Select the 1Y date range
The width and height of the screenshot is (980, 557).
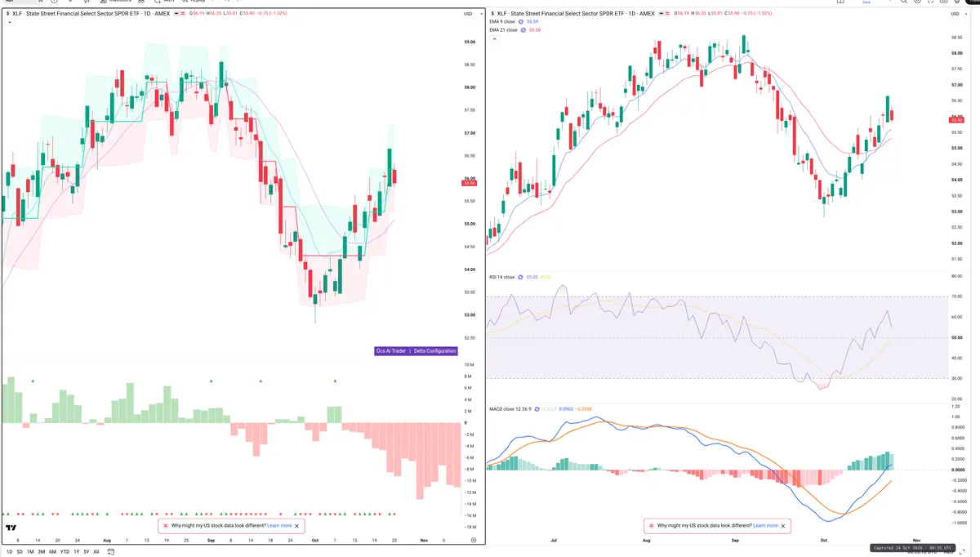[77, 552]
